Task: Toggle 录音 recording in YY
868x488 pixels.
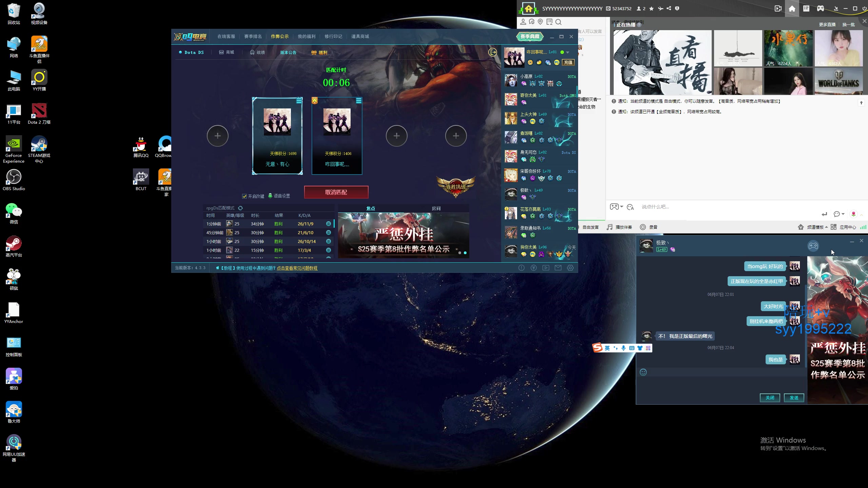Action: [x=649, y=227]
